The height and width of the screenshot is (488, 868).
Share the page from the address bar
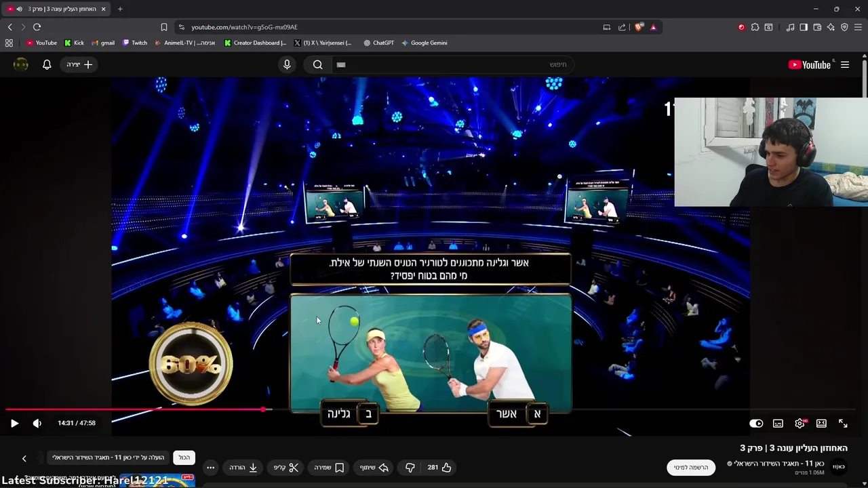pos(622,27)
